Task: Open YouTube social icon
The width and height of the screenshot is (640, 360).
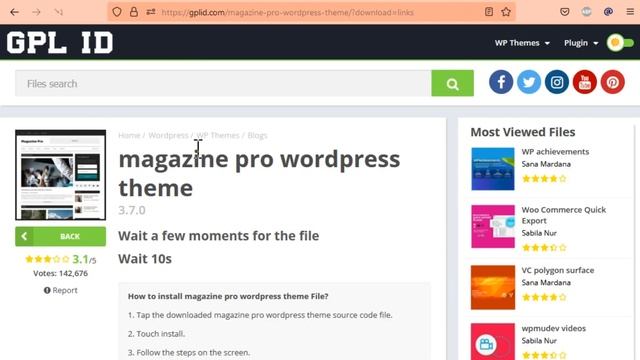Action: pyautogui.click(x=584, y=82)
